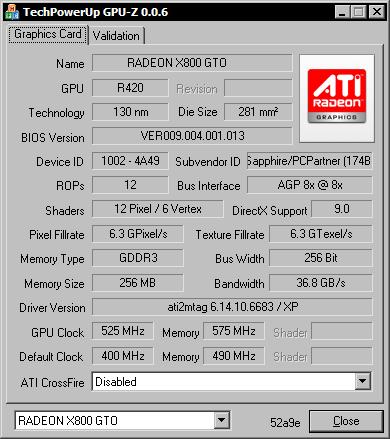
Task: Click the Close button
Action: point(346,421)
